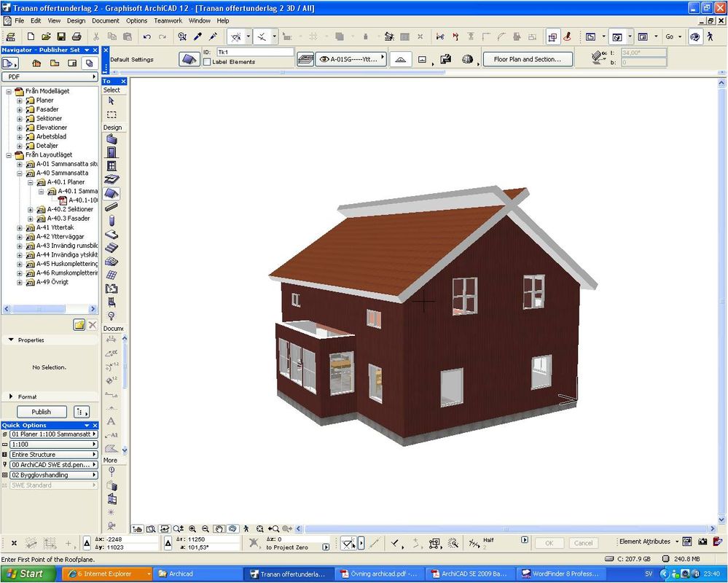Toggle the 3D orbit mode button
The height and width of the screenshot is (583, 728).
click(232, 528)
